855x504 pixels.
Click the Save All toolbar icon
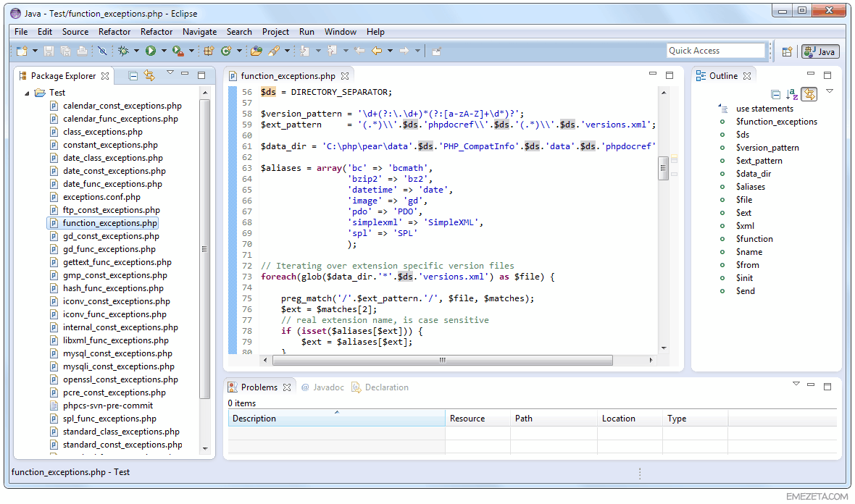(x=65, y=51)
